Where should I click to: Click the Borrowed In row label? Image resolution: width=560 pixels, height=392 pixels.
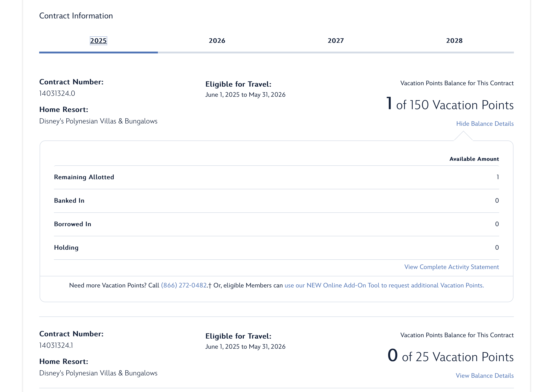pyautogui.click(x=72, y=224)
